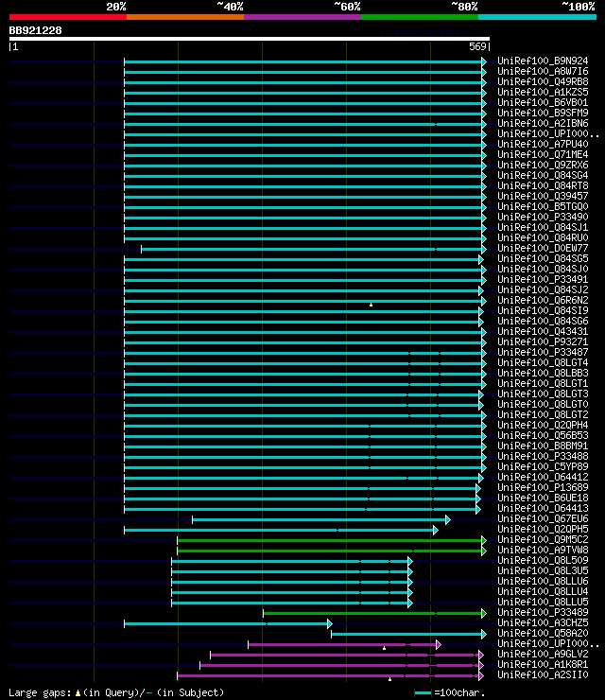Image resolution: width=605 pixels, height=700 pixels.
Task: Select the UniRef100_A7PU40 label
Action: (543, 144)
